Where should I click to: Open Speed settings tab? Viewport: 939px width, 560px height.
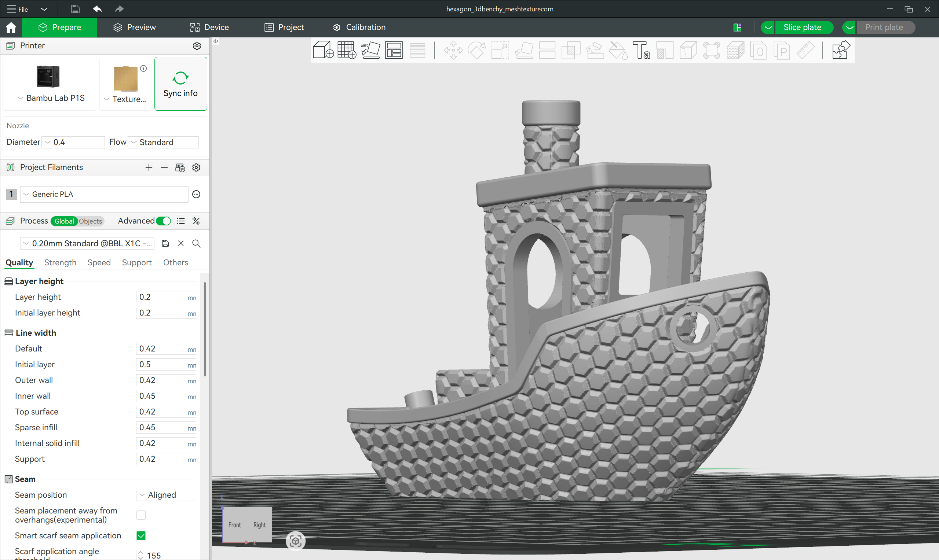click(x=99, y=263)
